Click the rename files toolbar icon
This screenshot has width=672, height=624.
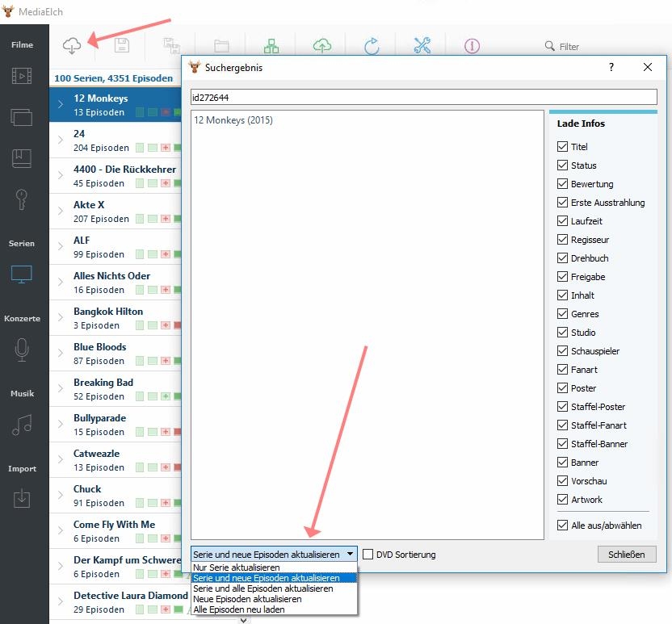[172, 45]
